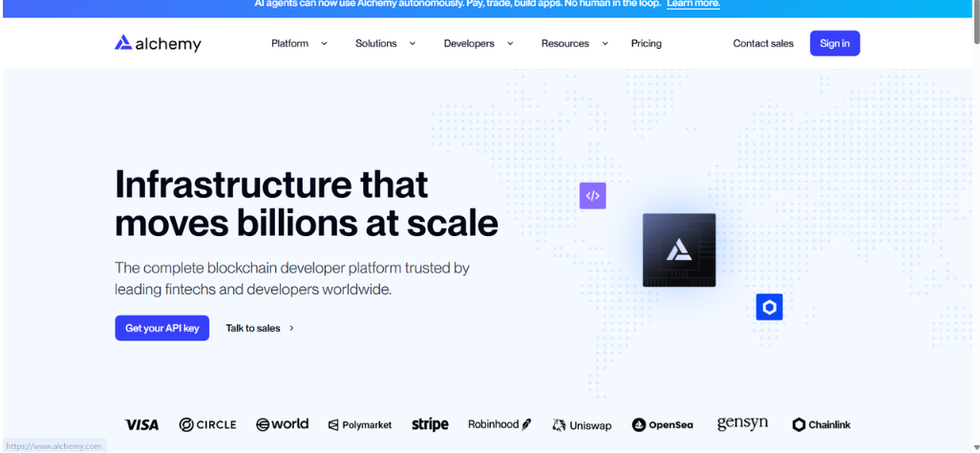Click the World logo
This screenshot has height=453, width=980.
tap(282, 424)
